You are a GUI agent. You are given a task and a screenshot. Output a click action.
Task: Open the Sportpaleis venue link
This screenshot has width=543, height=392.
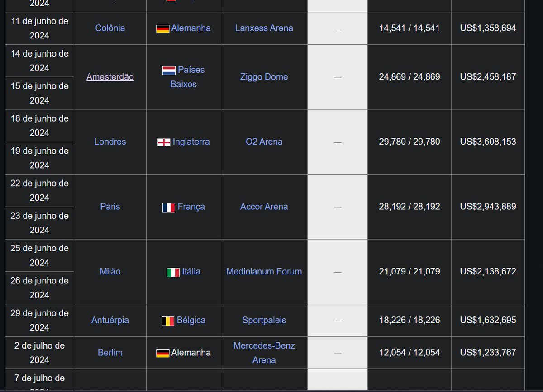(264, 320)
